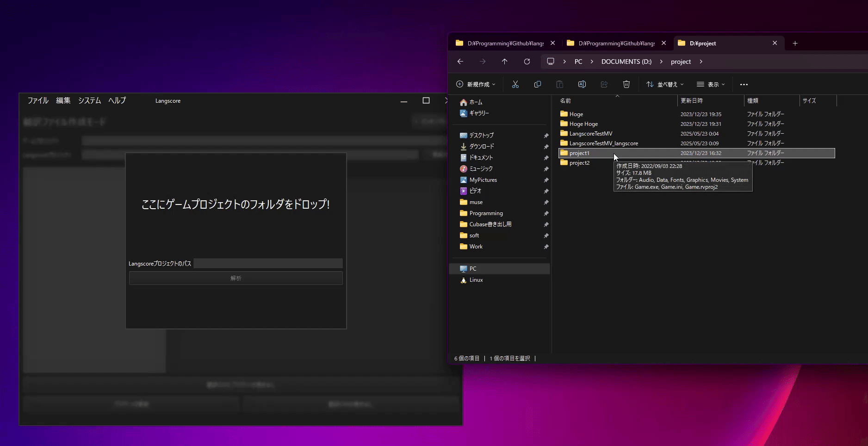Expand chevron after DOCUMENTS (D:) breadcrumb
The width and height of the screenshot is (868, 446).
661,62
